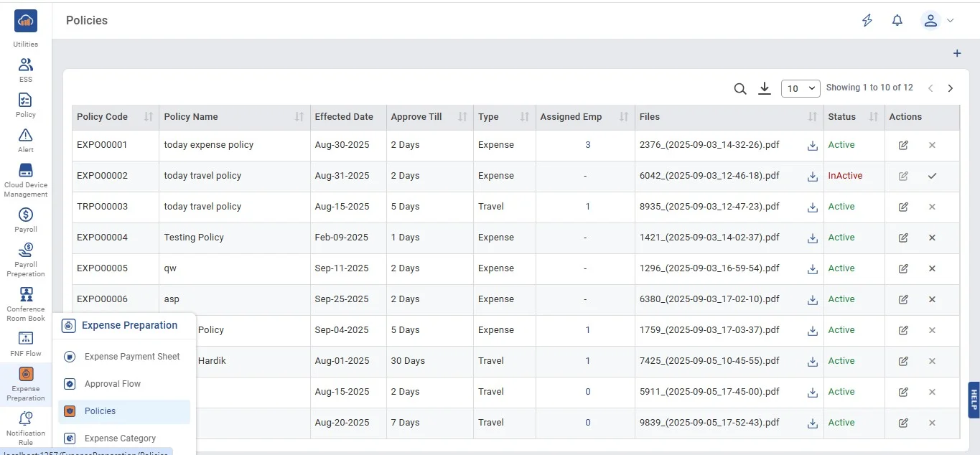Screen dimensions: 980x455
Task: Click the search icon above the table
Action: point(740,88)
